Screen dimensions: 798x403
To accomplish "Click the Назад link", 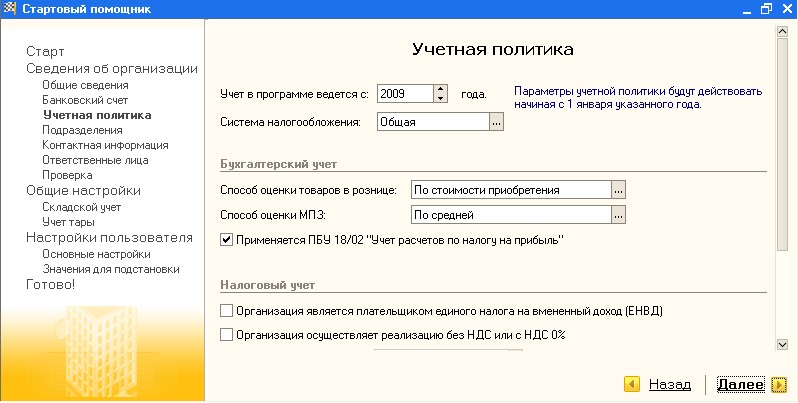I will (670, 385).
